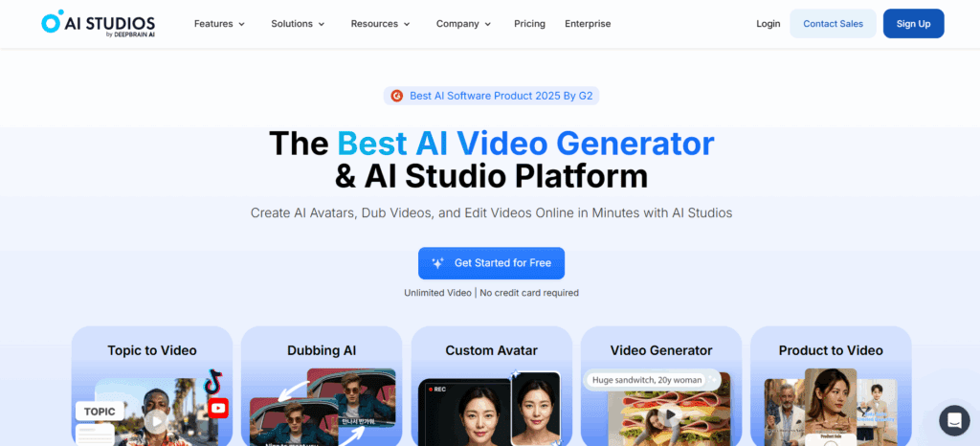980x446 pixels.
Task: Expand the Solutions dropdown chevron
Action: point(322,24)
